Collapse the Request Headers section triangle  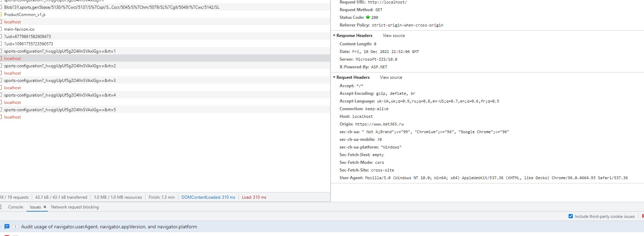pyautogui.click(x=334, y=77)
